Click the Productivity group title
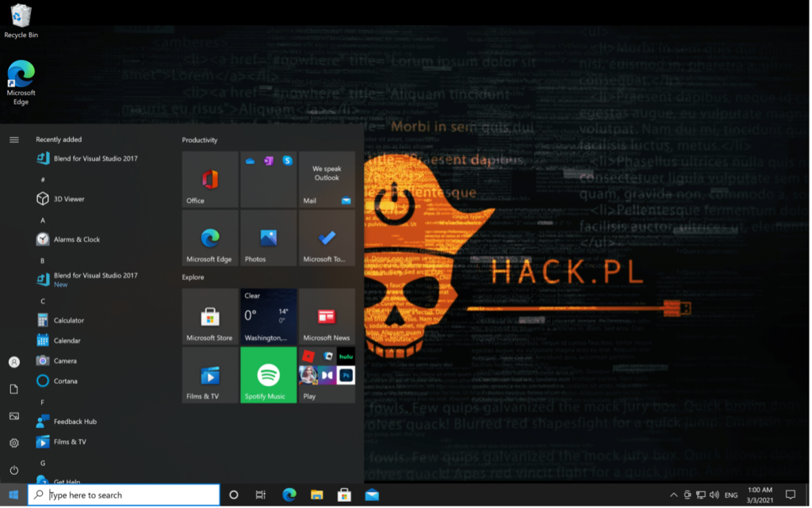 click(199, 140)
